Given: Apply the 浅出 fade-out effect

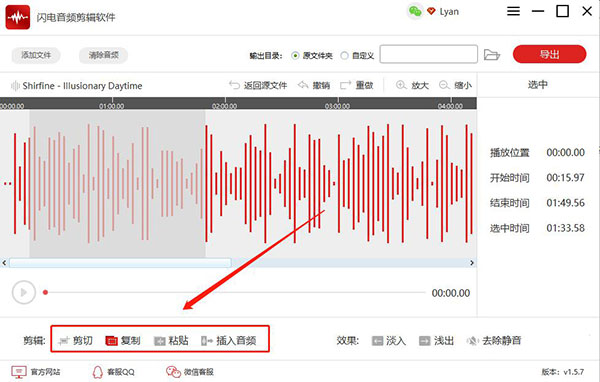Looking at the screenshot, I should [x=425, y=340].
